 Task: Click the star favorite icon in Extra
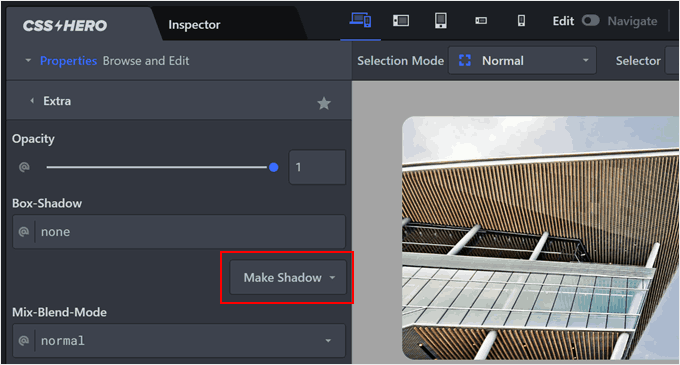point(324,103)
